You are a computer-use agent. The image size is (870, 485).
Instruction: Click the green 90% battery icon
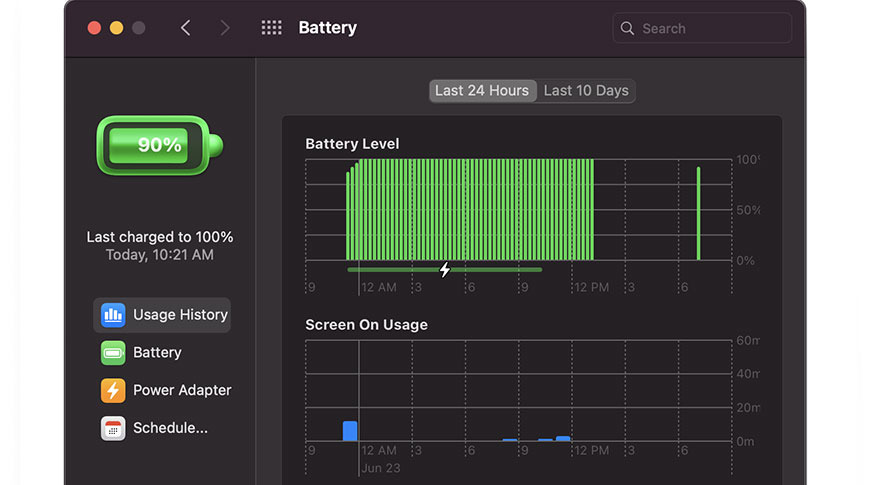pyautogui.click(x=159, y=145)
